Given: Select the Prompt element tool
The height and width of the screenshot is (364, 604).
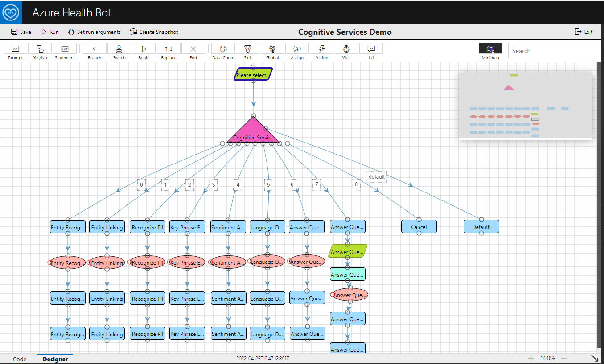Looking at the screenshot, I should pos(16,52).
